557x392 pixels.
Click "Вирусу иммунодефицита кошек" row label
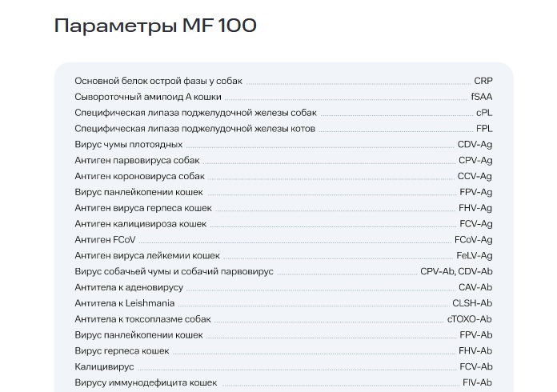(x=146, y=383)
